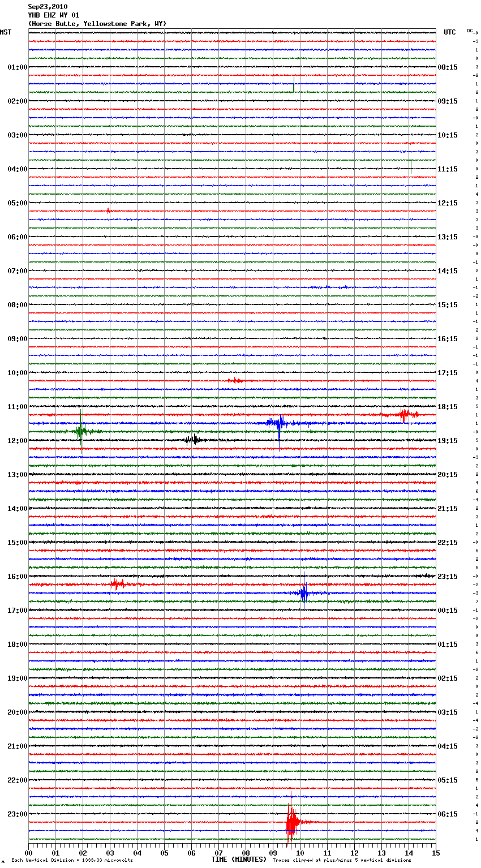Select the "07:00" MST hour label
Image resolution: width=481 pixels, height=868 pixels.
(x=18, y=271)
